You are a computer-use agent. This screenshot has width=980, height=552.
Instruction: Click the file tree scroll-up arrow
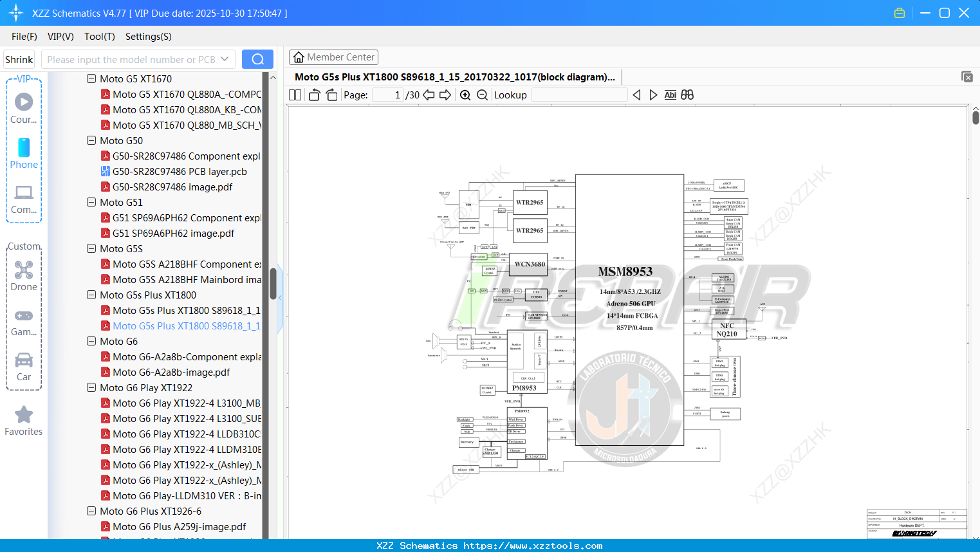click(273, 77)
